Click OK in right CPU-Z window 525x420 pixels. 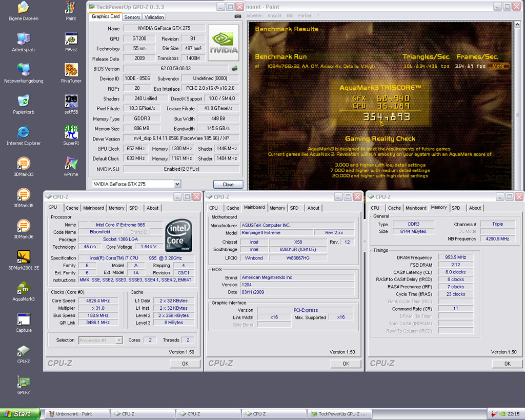[507, 364]
